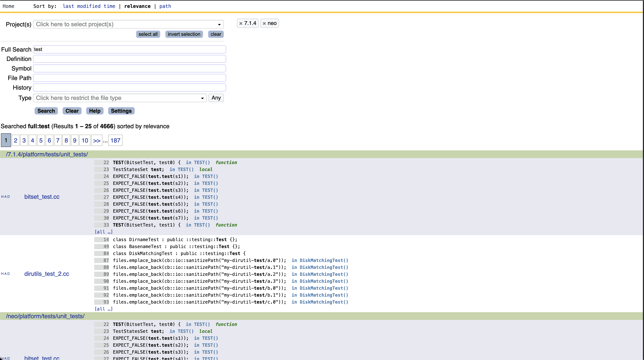Go to the Home link
Screen dimensions: 644x360
(8, 6)
